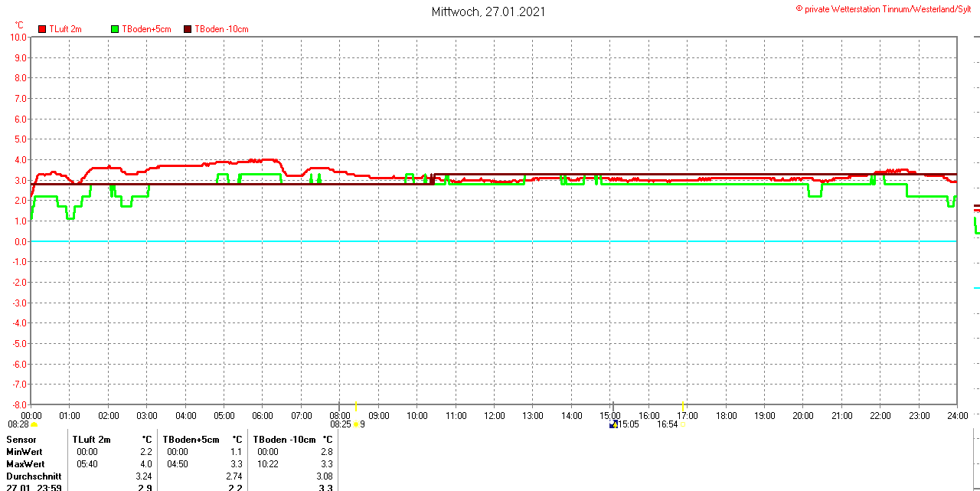
Task: Click the Durchschnitt row label
Action: pos(34,476)
